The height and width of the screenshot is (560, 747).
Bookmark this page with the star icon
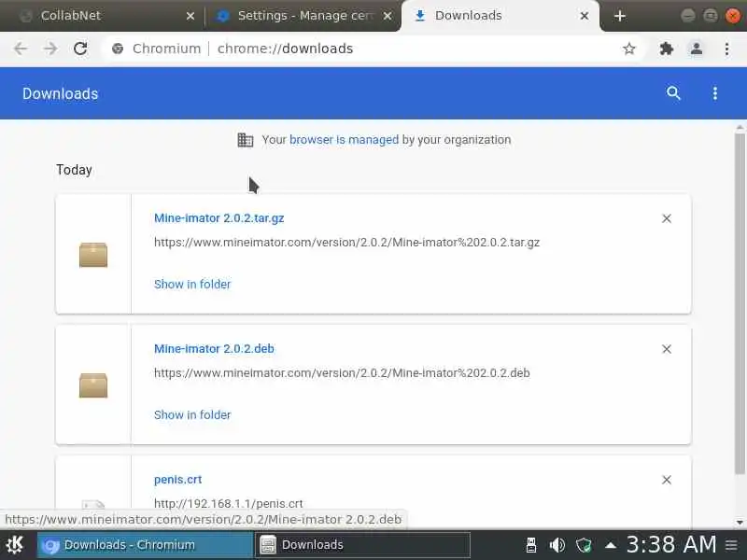tap(628, 49)
